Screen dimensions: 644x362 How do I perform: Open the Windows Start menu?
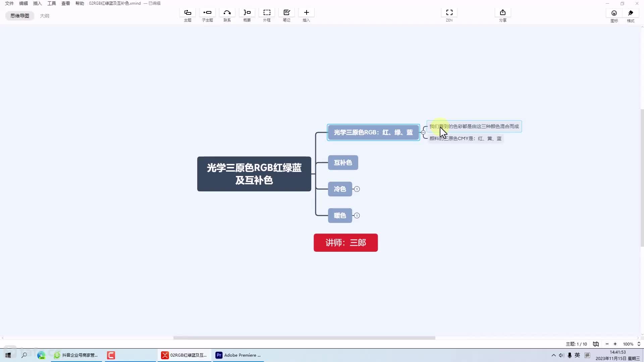coord(8,355)
